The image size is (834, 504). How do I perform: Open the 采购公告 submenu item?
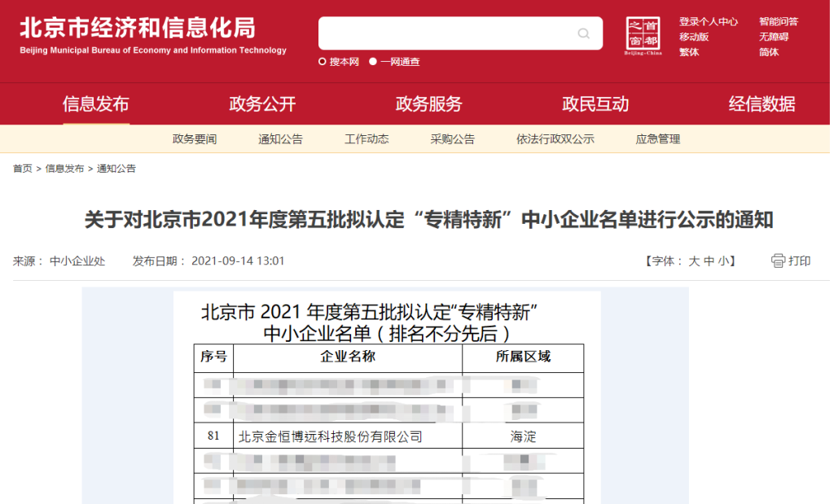coord(452,139)
